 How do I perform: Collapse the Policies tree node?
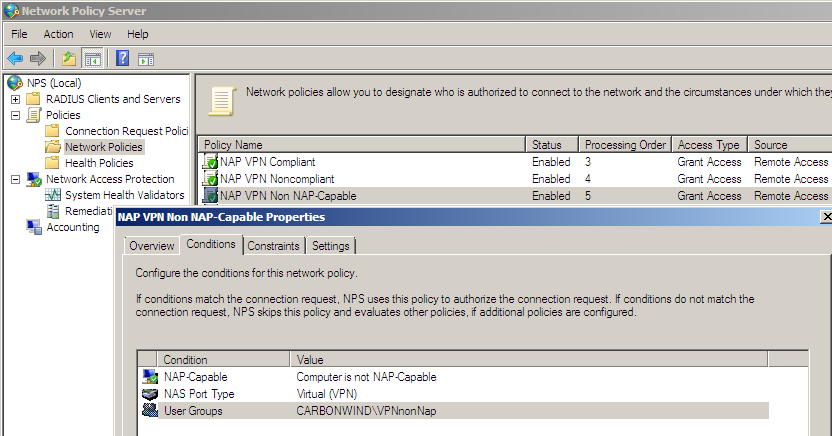(x=15, y=115)
